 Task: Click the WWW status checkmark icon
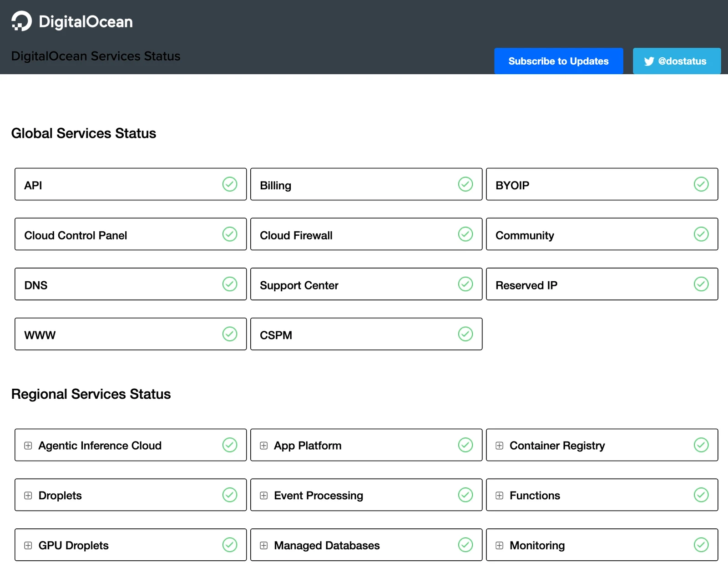(230, 334)
